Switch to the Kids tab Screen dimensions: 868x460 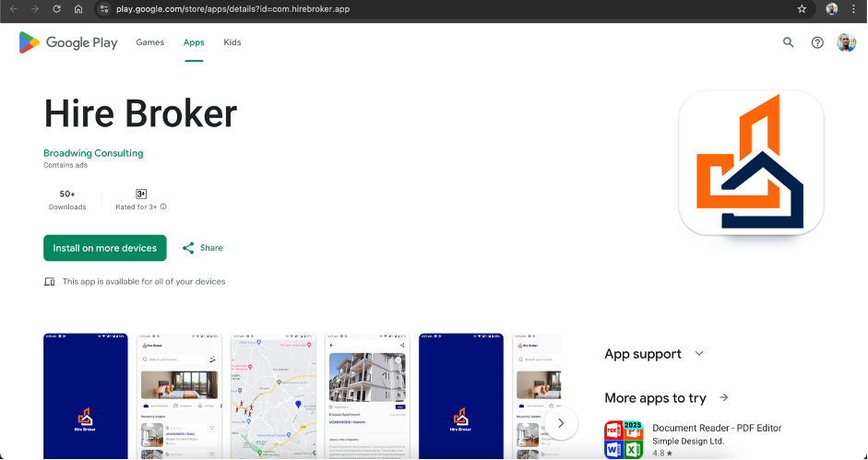[x=232, y=42]
